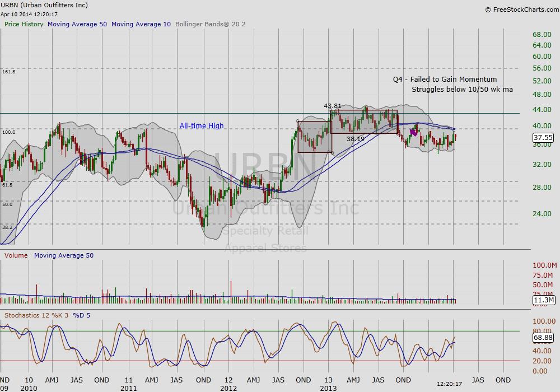Click 32.00 on the price axis
Image resolution: width=560 pixels, height=392 pixels.
click(542, 164)
